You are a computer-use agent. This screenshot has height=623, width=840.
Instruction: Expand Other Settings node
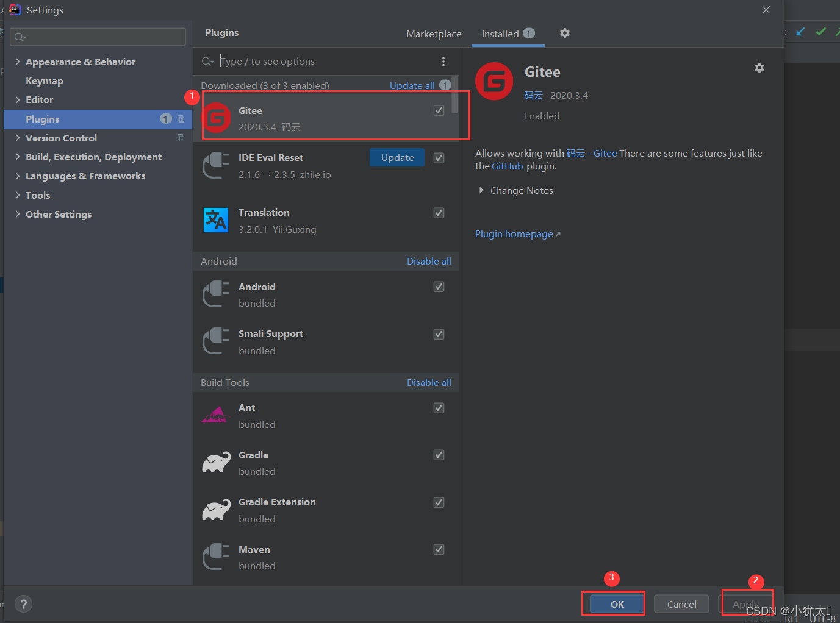click(x=18, y=214)
